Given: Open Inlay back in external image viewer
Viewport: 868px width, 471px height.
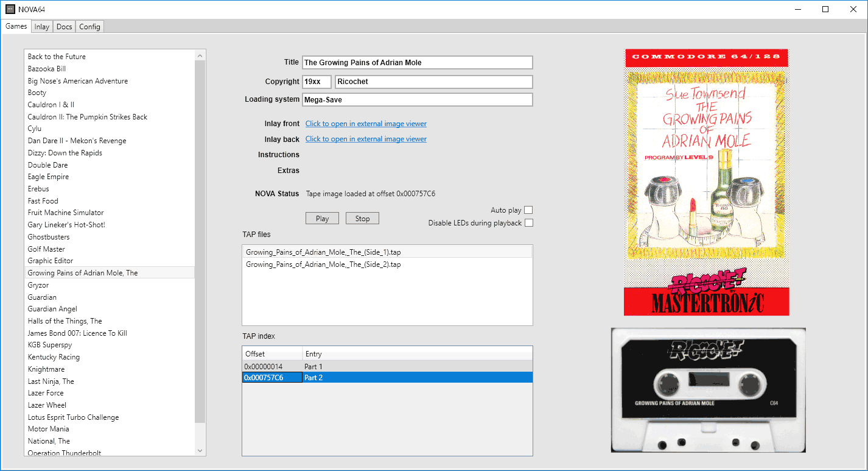Looking at the screenshot, I should tap(366, 139).
